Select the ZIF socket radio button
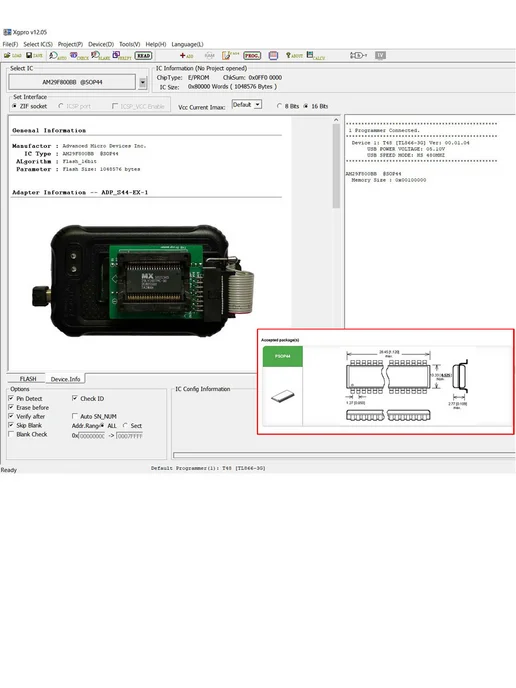Screen dimensions: 516x688 point(14,106)
